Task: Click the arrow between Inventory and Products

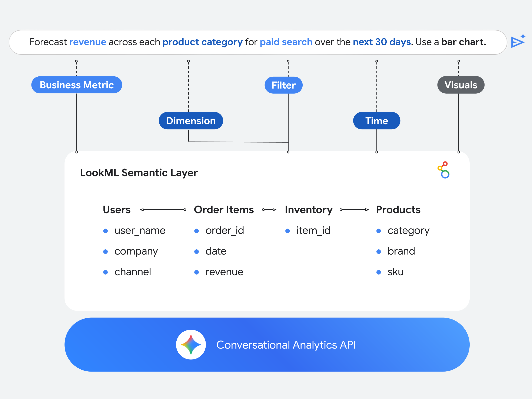Action: [353, 209]
